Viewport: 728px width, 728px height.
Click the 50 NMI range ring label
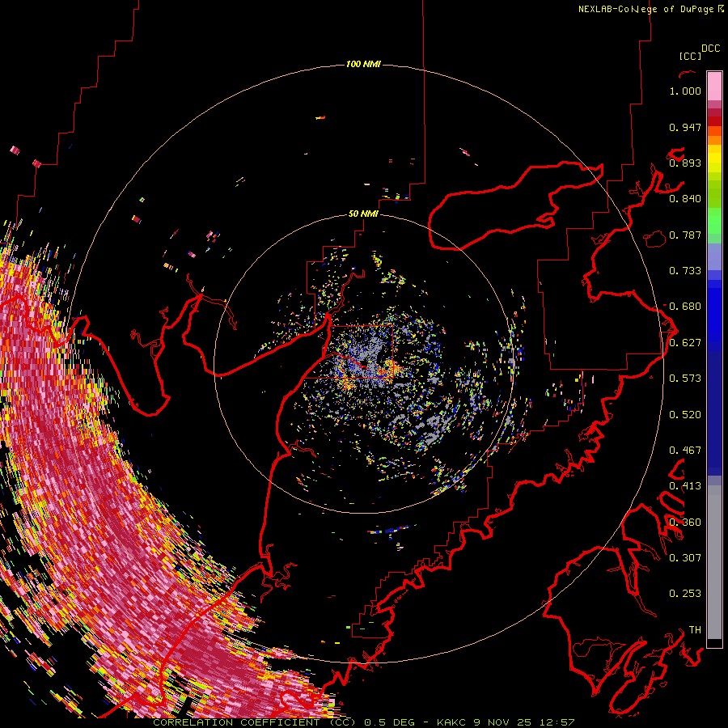click(363, 214)
